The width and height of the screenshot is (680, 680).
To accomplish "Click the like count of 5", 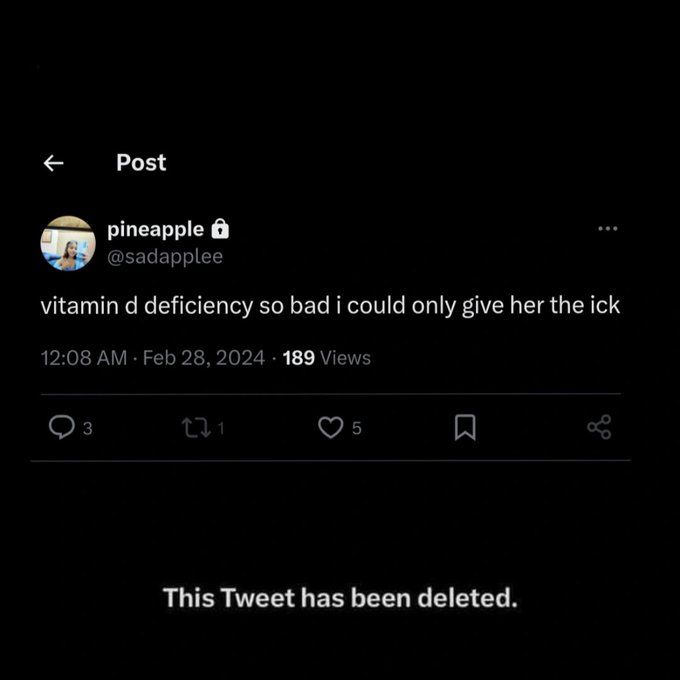I will [356, 428].
